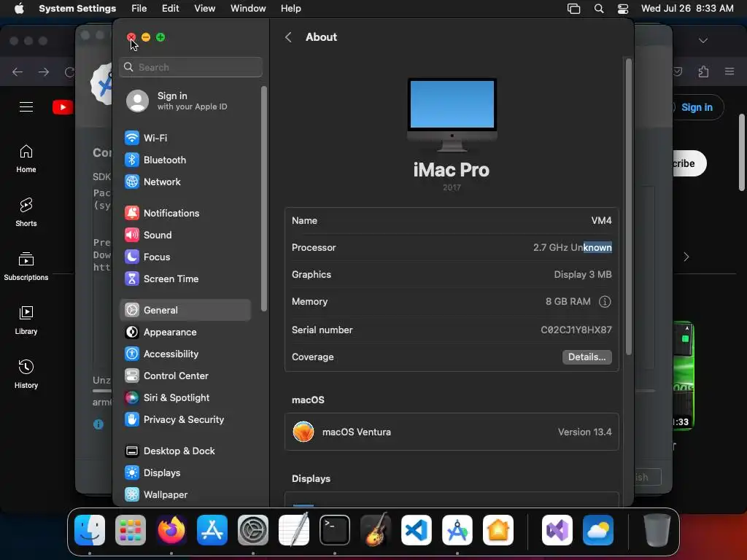Open YouTube Shorts in Firefox window
Viewport: 747px width, 560px height.
26,213
